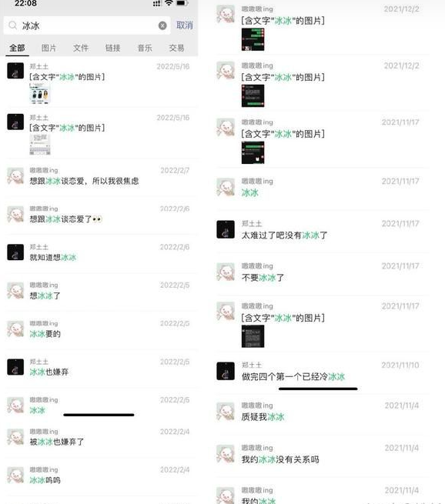Open dark chat thumbnail dated 2021/11/17

coord(253,152)
